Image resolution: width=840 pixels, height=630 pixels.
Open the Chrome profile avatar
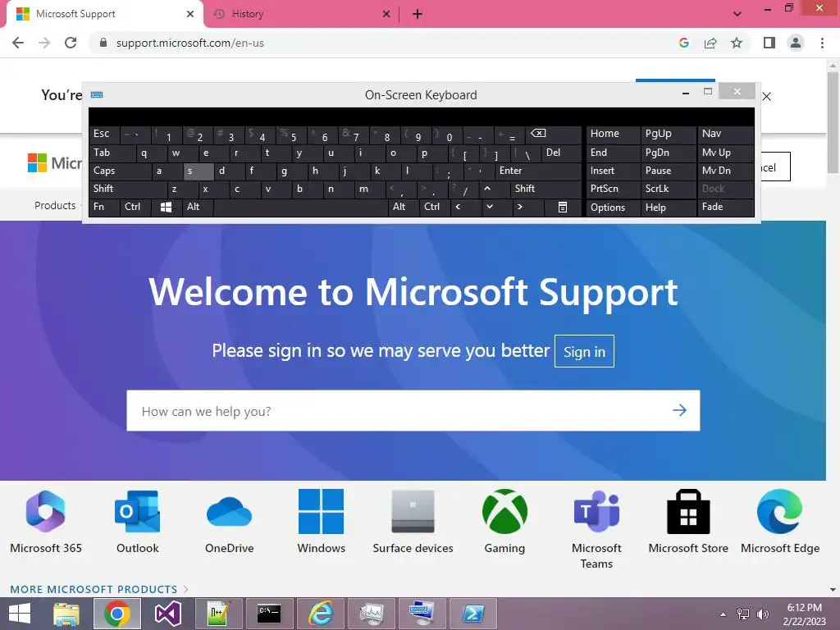point(796,43)
